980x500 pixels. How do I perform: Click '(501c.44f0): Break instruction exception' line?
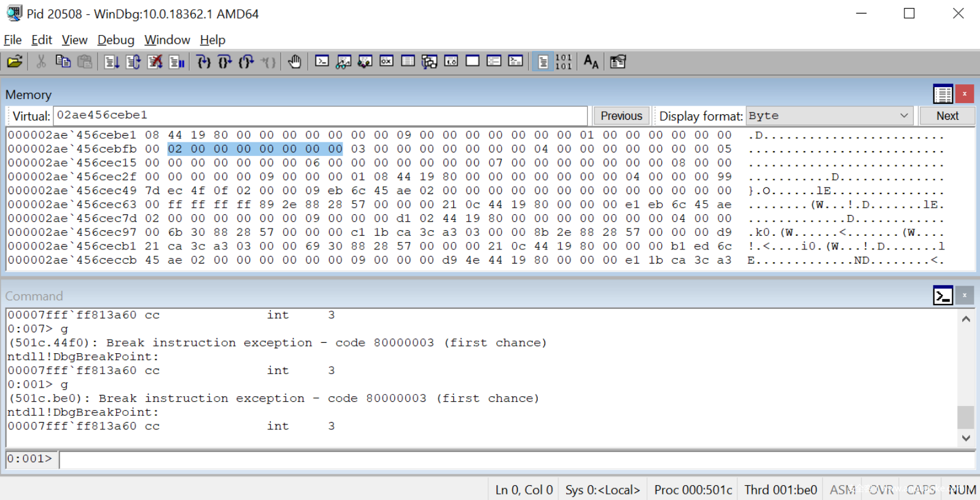click(277, 343)
